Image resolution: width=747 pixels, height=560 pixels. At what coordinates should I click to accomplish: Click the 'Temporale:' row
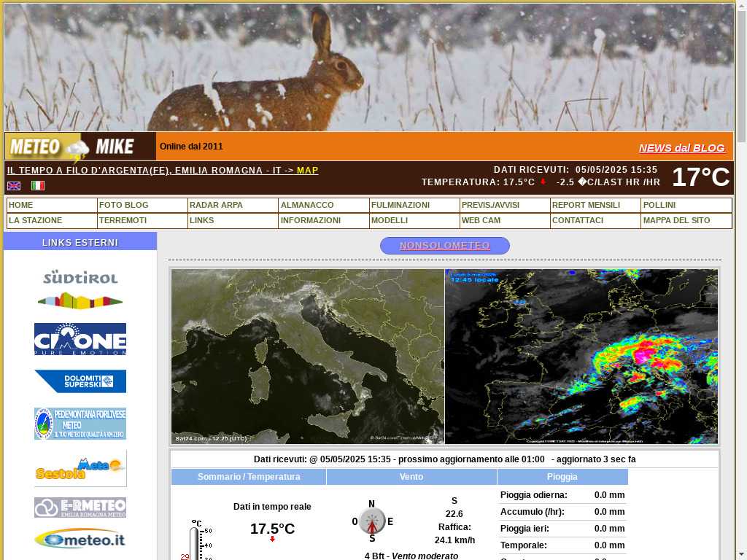pos(562,545)
